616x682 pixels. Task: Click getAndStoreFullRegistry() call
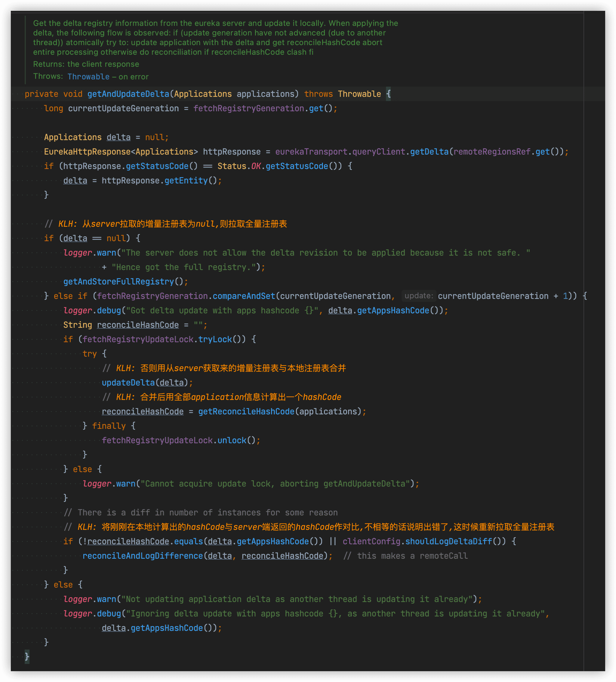pos(123,281)
